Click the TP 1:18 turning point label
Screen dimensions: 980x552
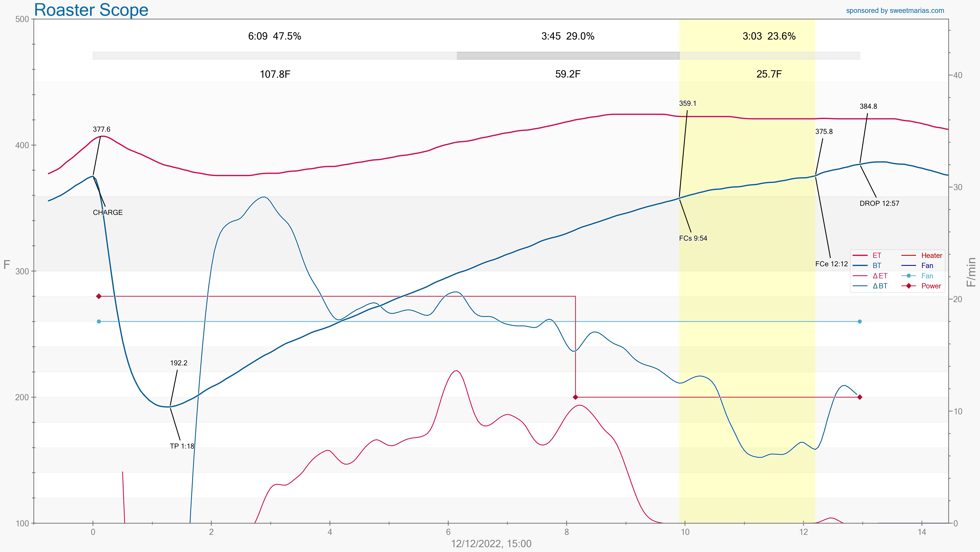[x=182, y=446]
